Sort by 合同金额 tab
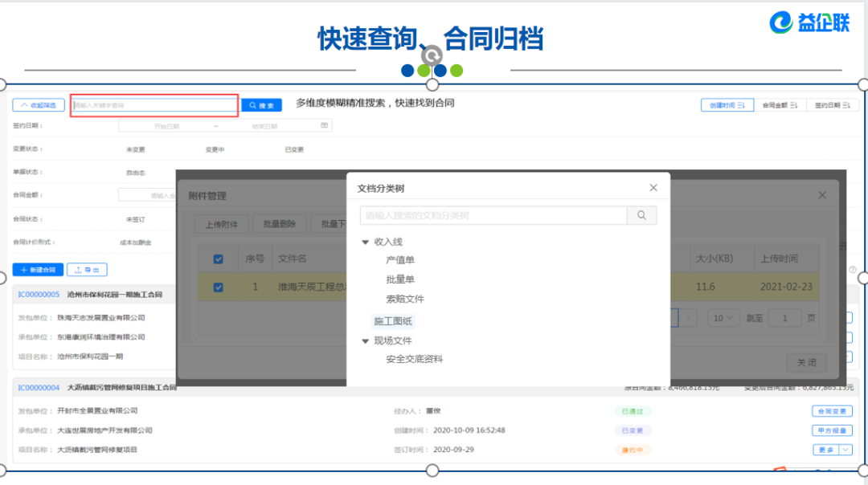 pos(780,105)
